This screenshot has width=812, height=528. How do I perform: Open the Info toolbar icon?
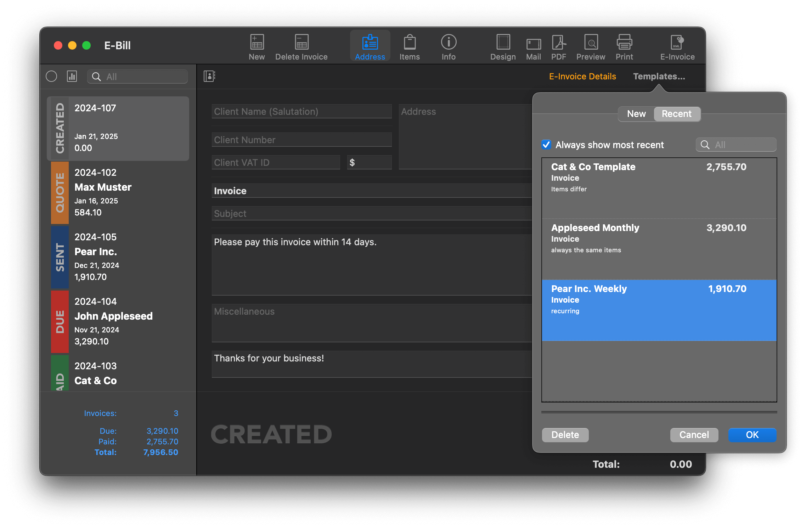(x=449, y=43)
